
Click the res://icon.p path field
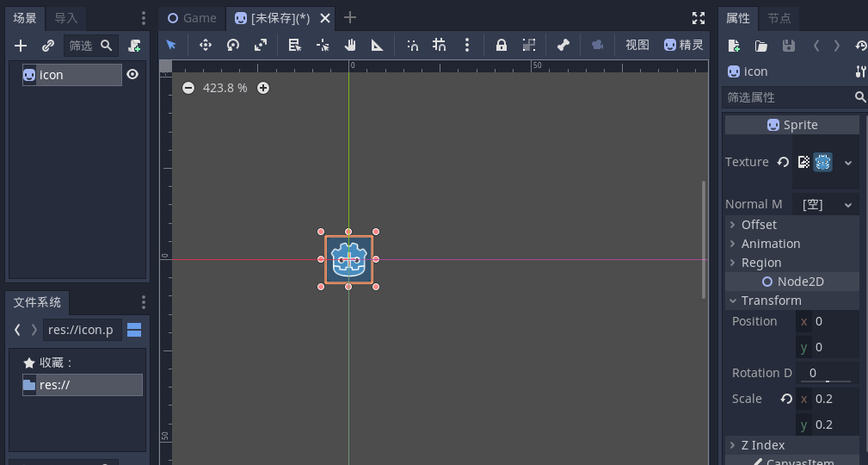tap(83, 330)
